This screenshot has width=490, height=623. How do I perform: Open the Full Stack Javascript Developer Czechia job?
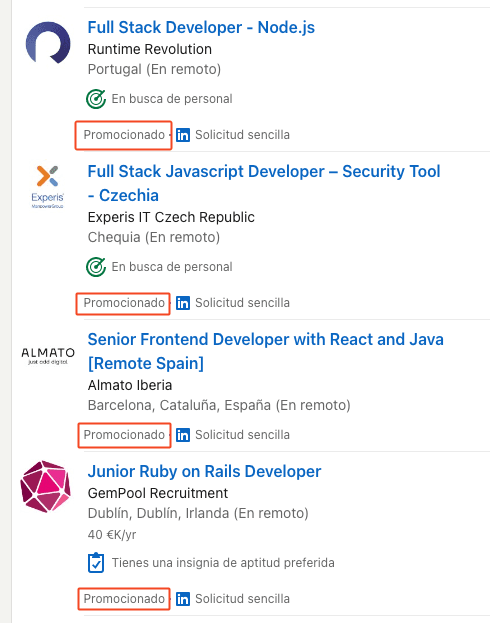point(264,183)
